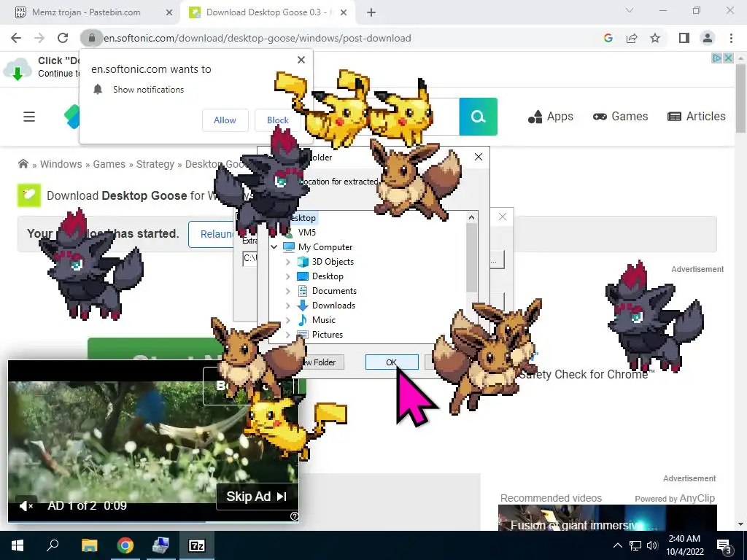Expand the Desktop folder node

coord(287,276)
